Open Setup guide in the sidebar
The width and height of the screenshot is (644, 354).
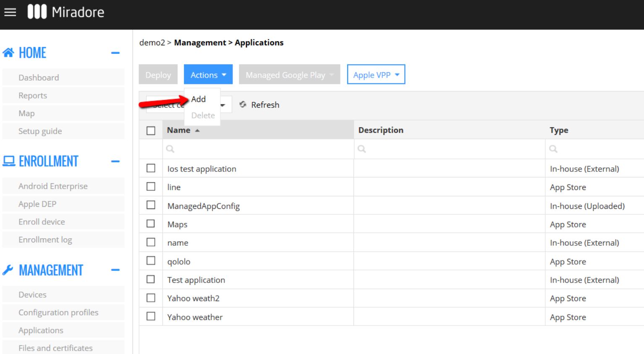63,131
